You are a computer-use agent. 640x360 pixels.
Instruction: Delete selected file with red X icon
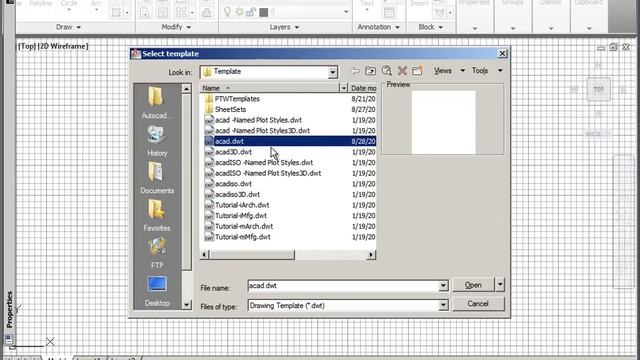pyautogui.click(x=402, y=71)
